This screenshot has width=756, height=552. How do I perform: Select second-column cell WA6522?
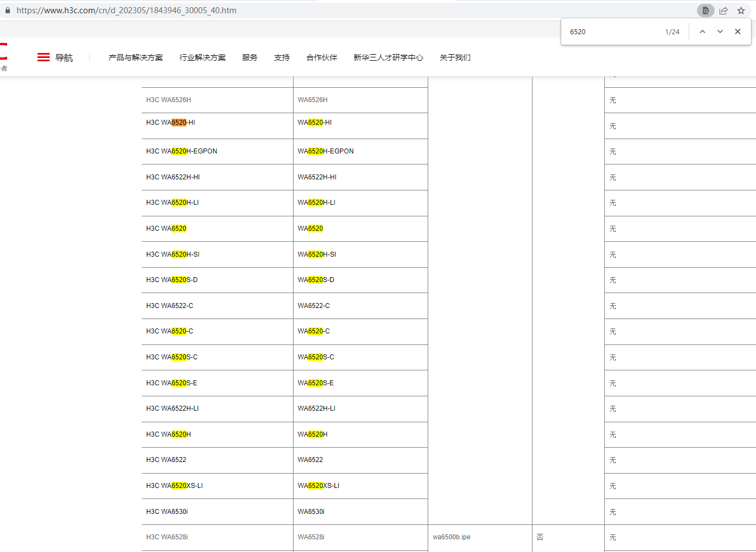(310, 460)
